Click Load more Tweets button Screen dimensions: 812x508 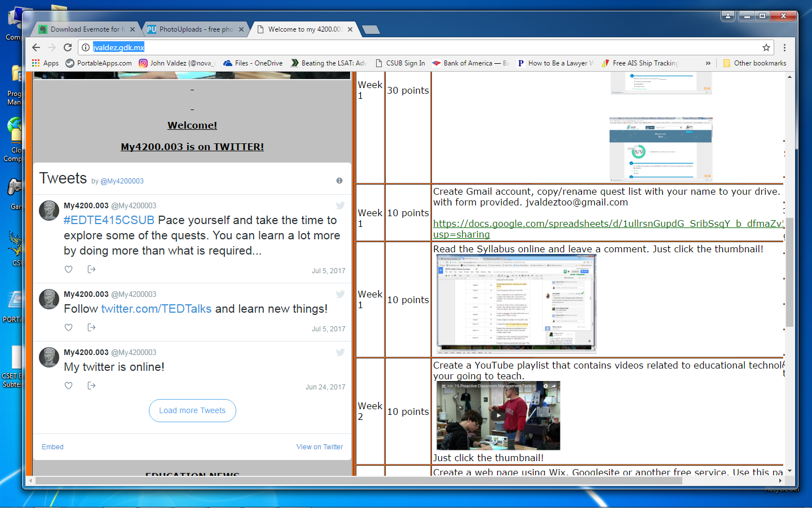pyautogui.click(x=192, y=410)
